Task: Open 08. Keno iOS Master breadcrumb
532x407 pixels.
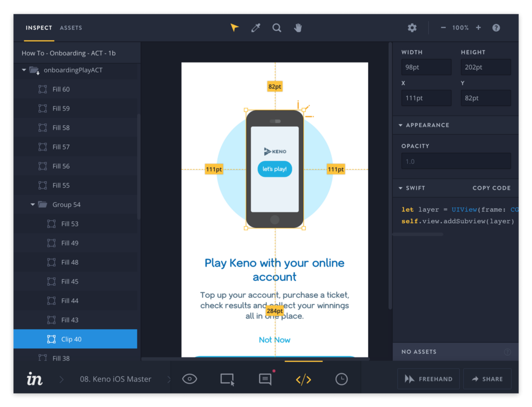Action: (x=116, y=379)
